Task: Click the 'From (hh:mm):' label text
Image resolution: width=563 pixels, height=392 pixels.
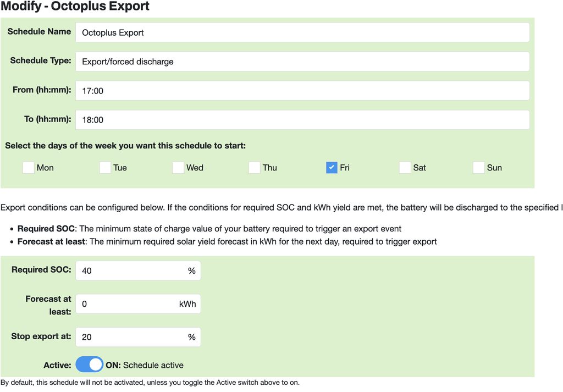Action: point(42,90)
